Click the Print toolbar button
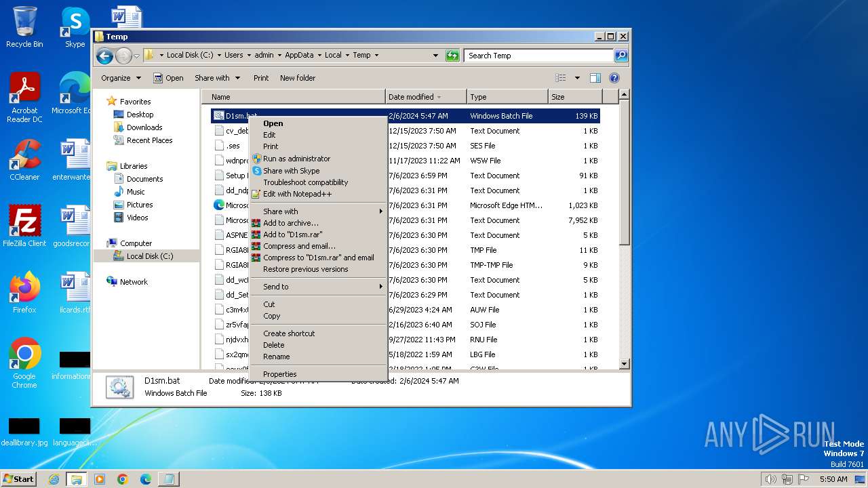 (261, 78)
